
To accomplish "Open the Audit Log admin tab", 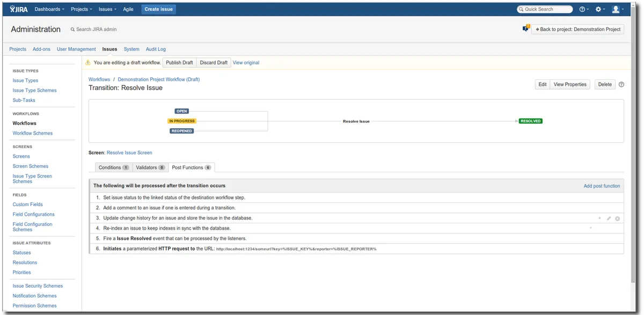I will [x=156, y=49].
